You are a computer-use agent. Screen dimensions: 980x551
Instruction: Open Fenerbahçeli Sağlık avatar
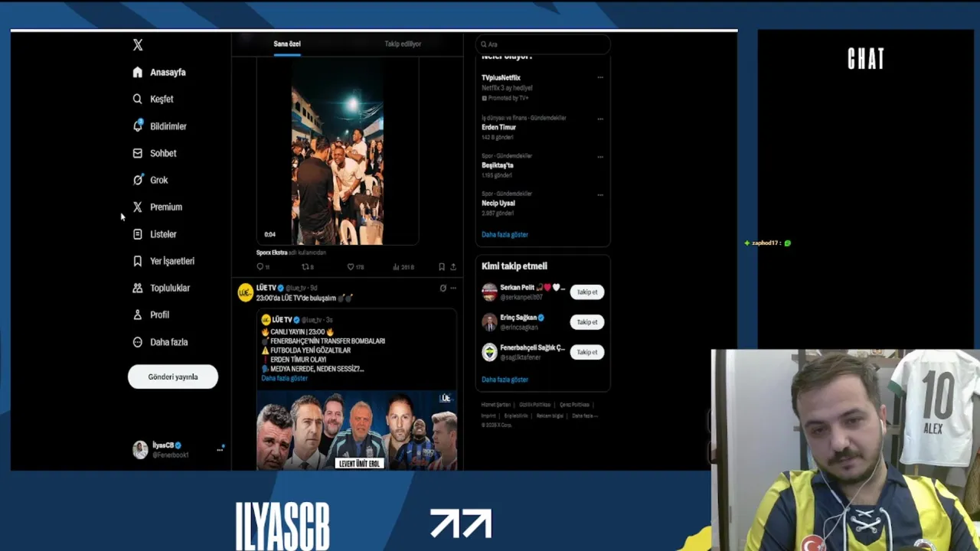click(489, 352)
